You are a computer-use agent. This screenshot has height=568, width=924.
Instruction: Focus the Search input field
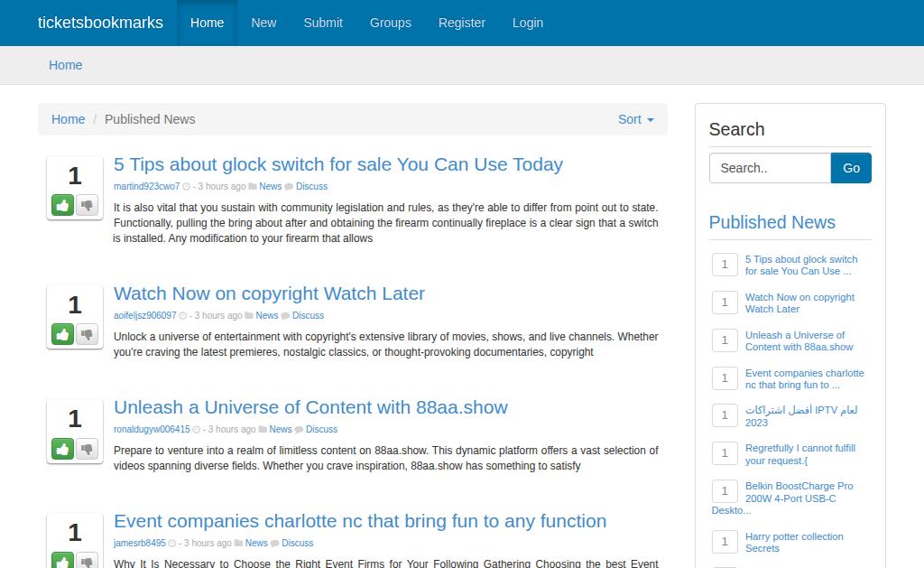coord(771,168)
